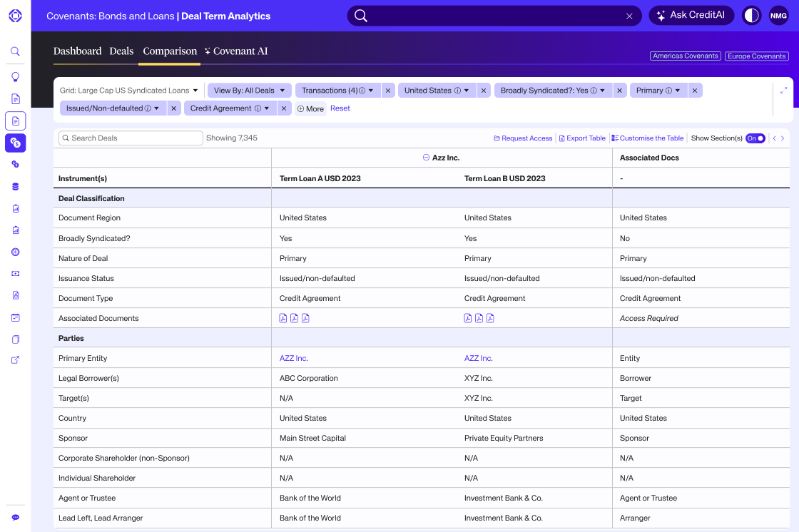
Task: Open the Grid: Large Cap US Syndicated Loans dropdown
Action: pos(129,91)
